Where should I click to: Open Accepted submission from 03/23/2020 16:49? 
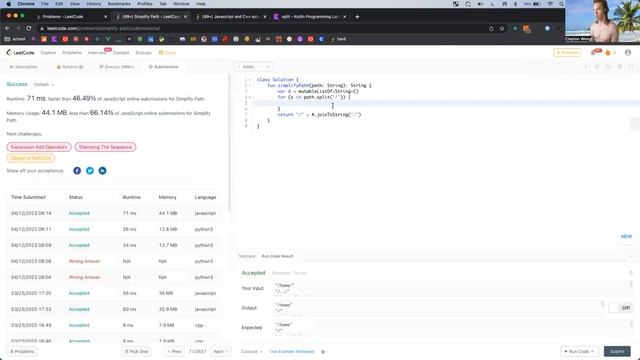[x=79, y=325]
